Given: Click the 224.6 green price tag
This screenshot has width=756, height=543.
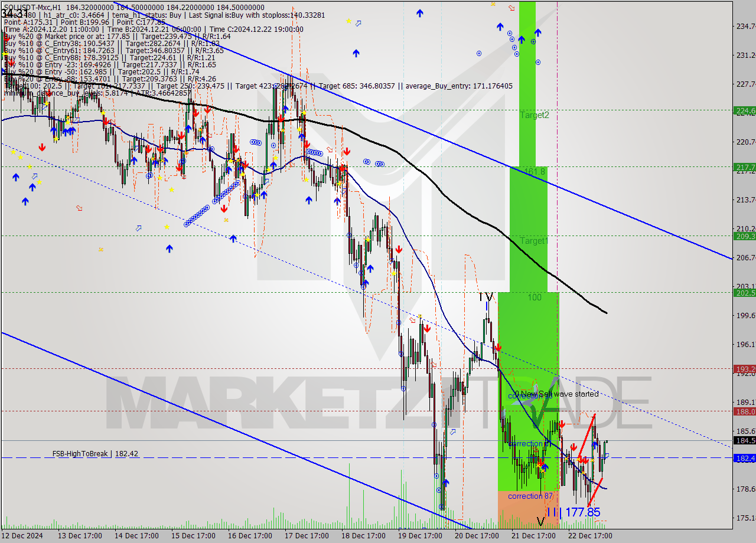Looking at the screenshot, I should 744,110.
